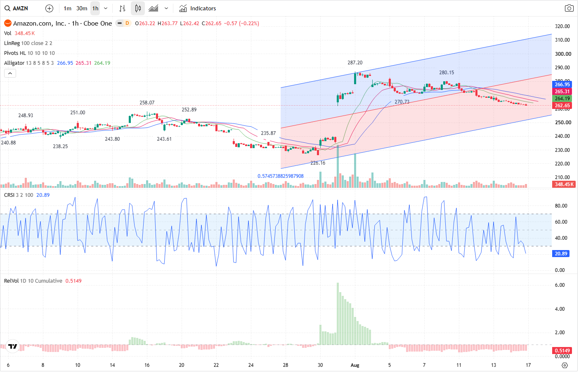
Task: Open the Indicators menu
Action: [x=198, y=8]
